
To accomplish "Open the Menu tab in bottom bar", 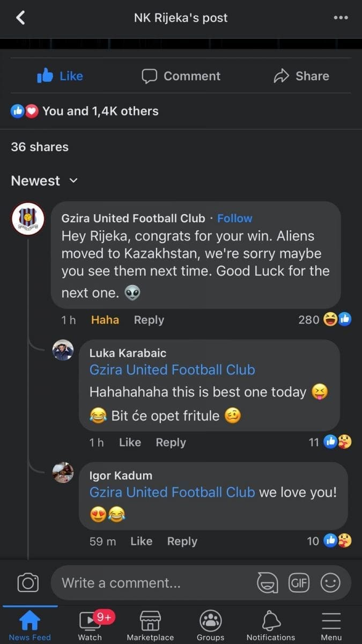I will (331, 626).
